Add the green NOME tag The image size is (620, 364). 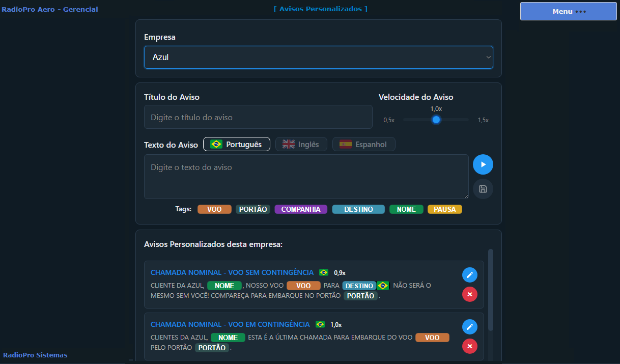(x=406, y=209)
